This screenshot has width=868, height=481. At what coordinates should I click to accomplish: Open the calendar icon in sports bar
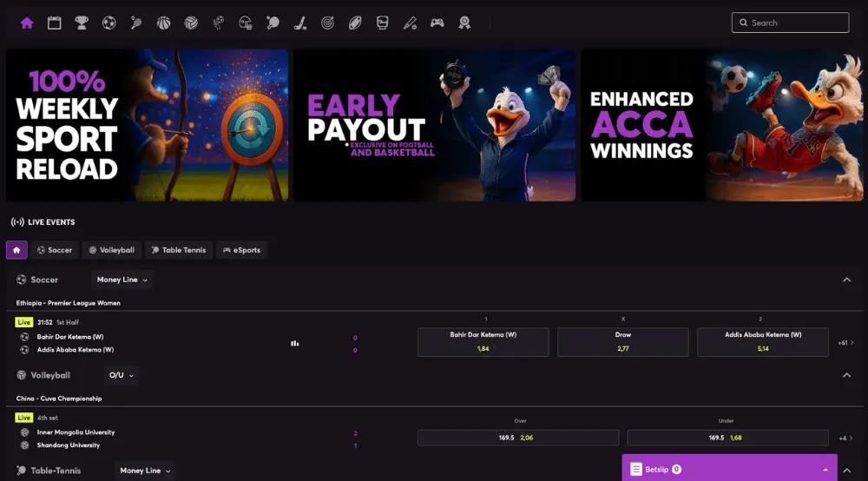(x=54, y=23)
